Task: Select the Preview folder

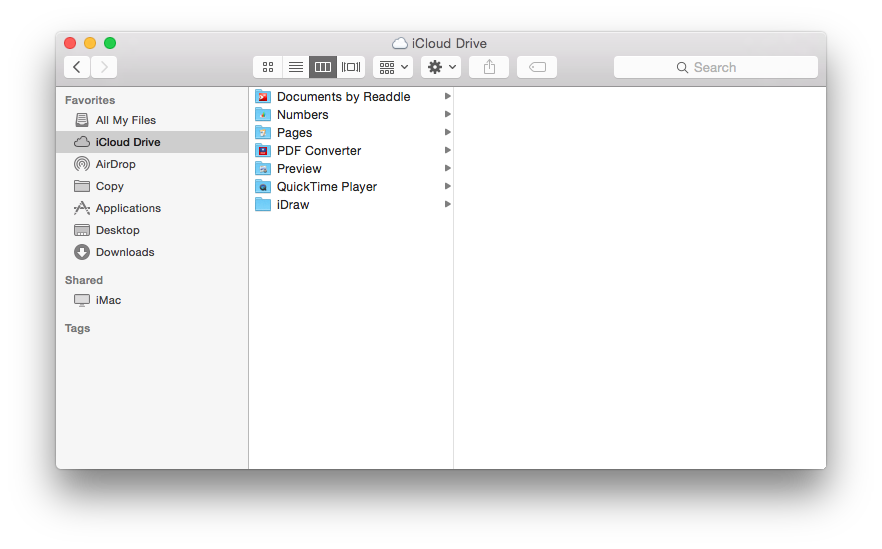Action: click(351, 168)
